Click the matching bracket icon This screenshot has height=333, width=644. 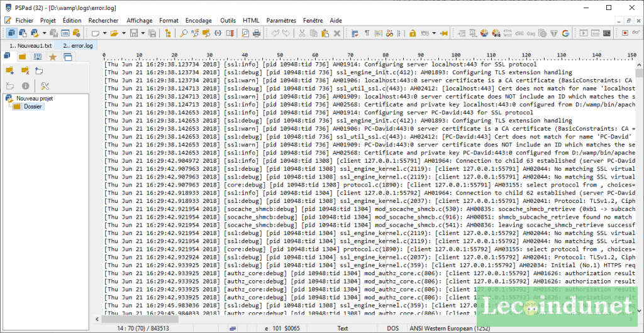click(218, 33)
